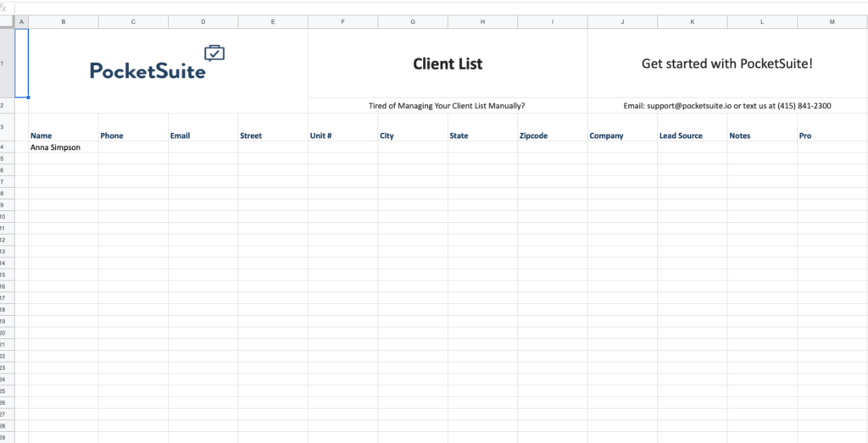This screenshot has width=868, height=443.
Task: Select the Notes header cell
Action: pyautogui.click(x=762, y=127)
